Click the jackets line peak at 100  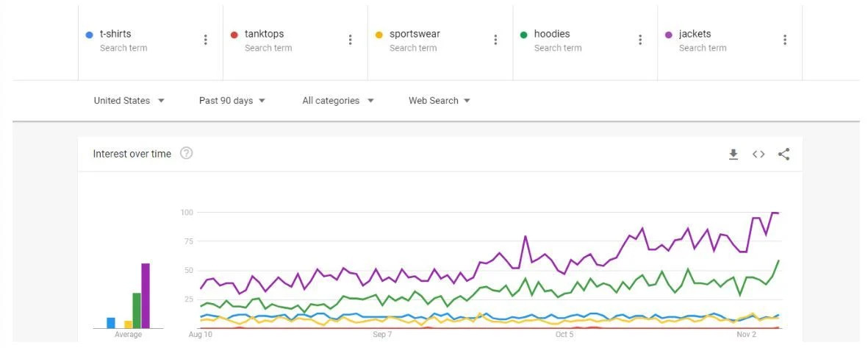click(x=774, y=212)
